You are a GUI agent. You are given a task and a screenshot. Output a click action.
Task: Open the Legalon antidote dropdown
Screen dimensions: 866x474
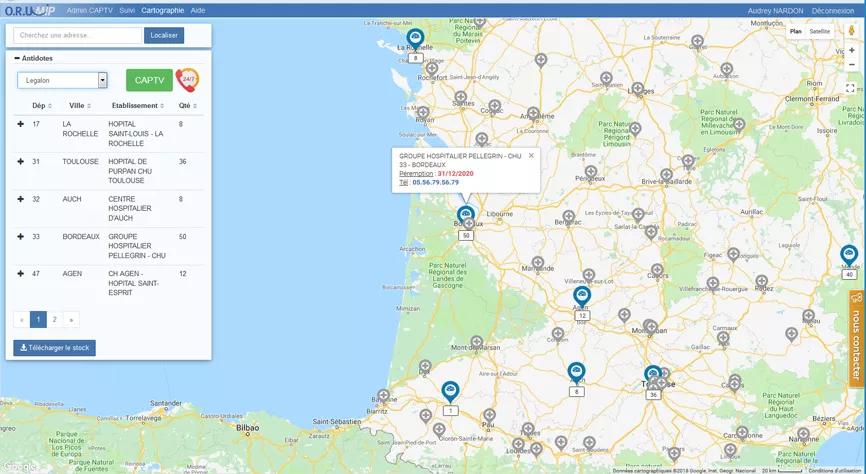[x=62, y=80]
